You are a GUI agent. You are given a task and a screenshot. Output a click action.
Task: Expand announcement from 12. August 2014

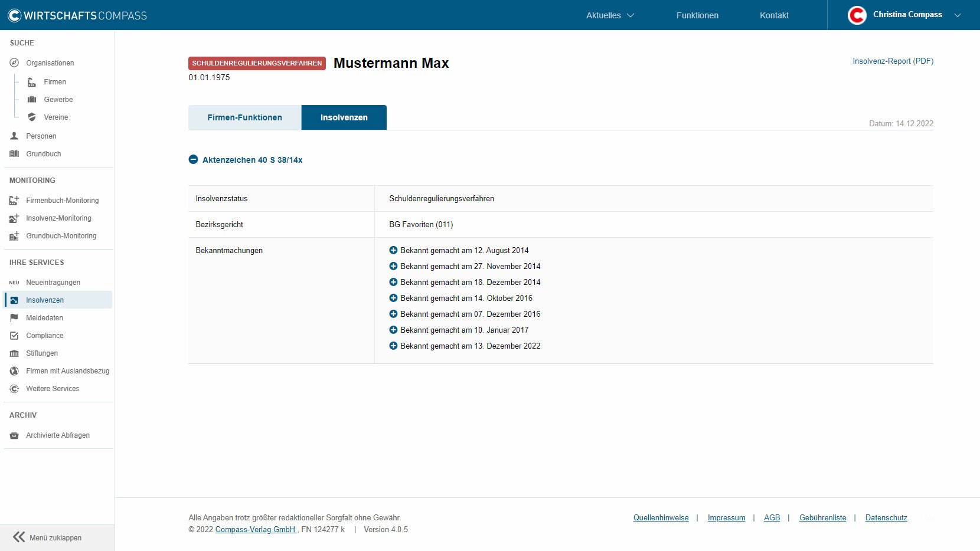[393, 251]
